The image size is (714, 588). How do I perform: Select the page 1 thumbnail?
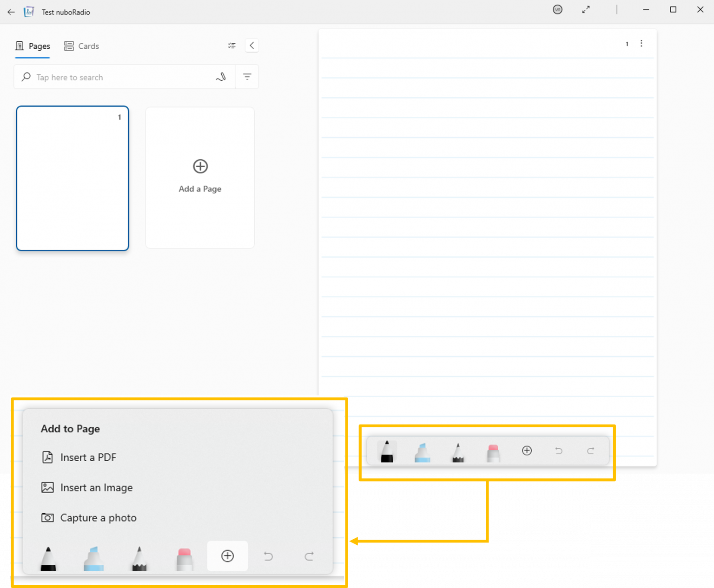point(72,178)
